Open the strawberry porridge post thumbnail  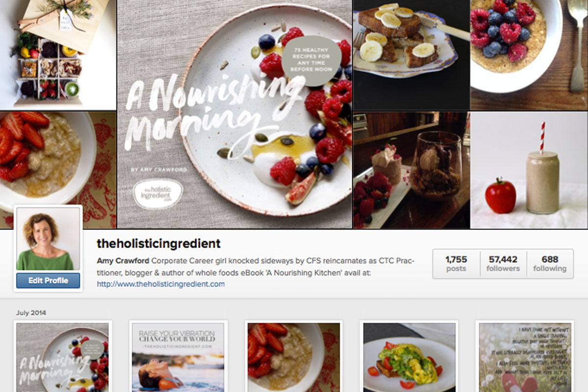click(x=294, y=357)
